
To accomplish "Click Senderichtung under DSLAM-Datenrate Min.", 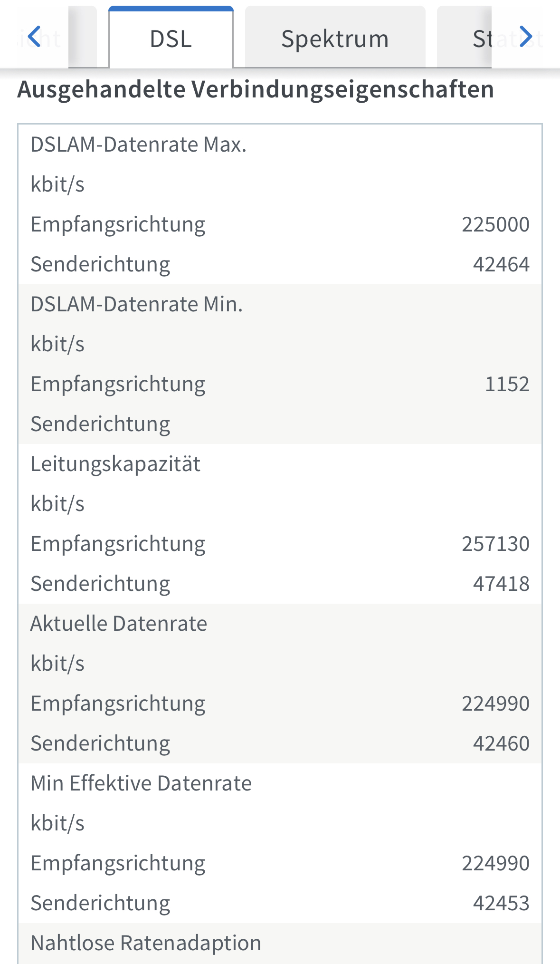I will [x=100, y=424].
